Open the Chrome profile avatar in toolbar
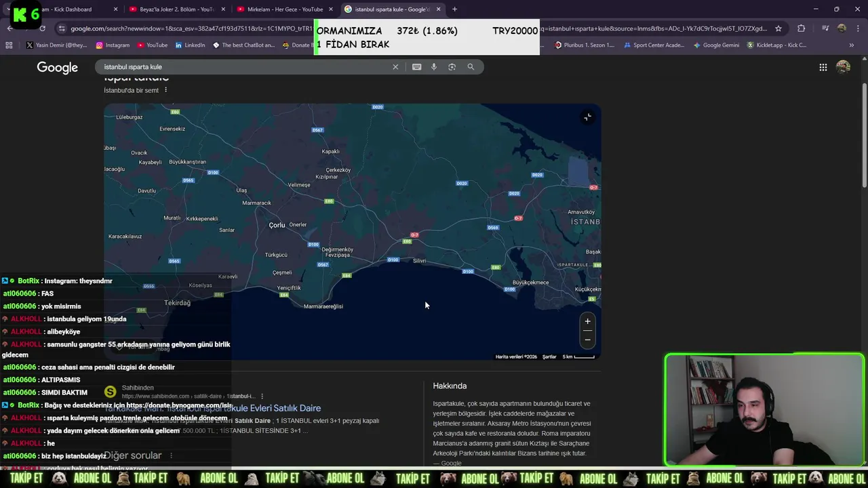This screenshot has height=488, width=868. [x=842, y=28]
